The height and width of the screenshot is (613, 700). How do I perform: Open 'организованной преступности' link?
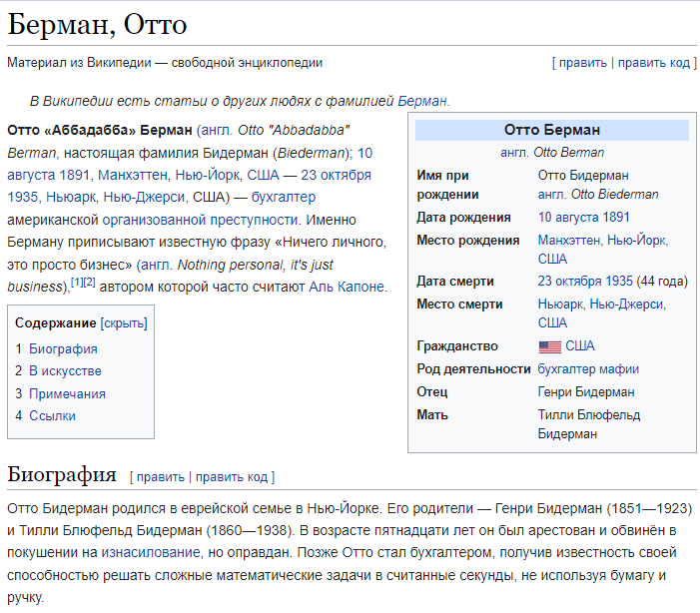[200, 220]
